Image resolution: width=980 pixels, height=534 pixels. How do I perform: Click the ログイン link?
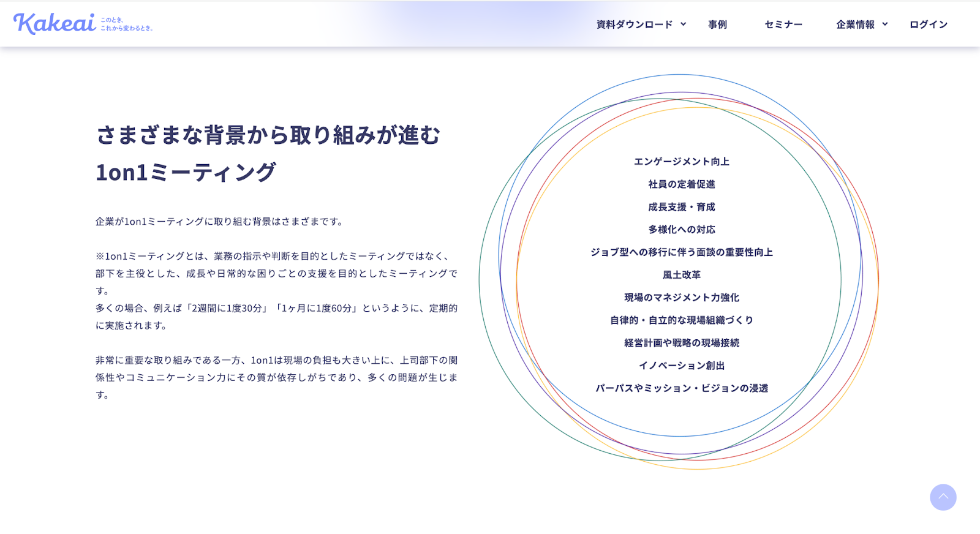coord(929,24)
